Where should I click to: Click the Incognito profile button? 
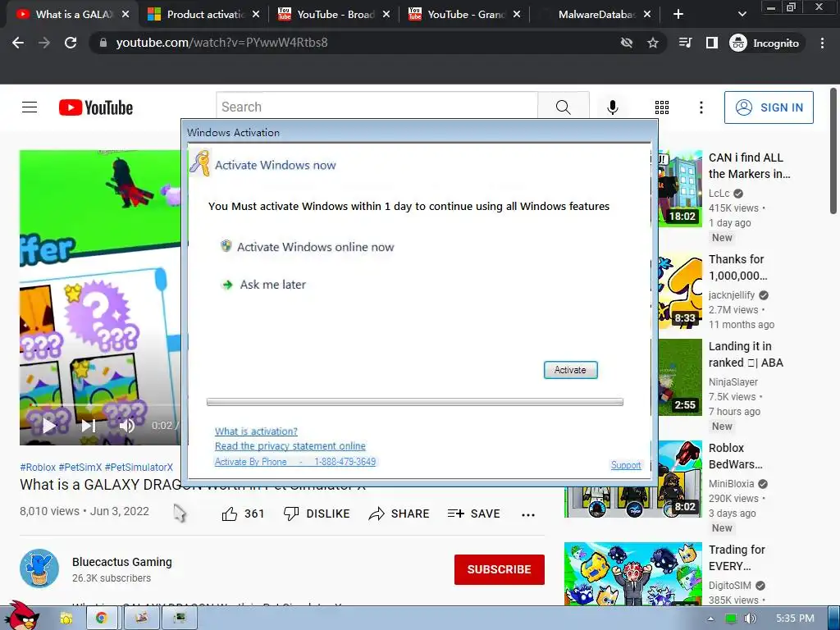click(765, 43)
